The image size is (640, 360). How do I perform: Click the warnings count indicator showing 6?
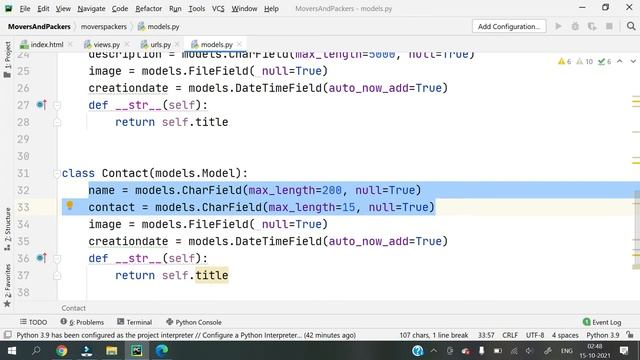[564, 62]
